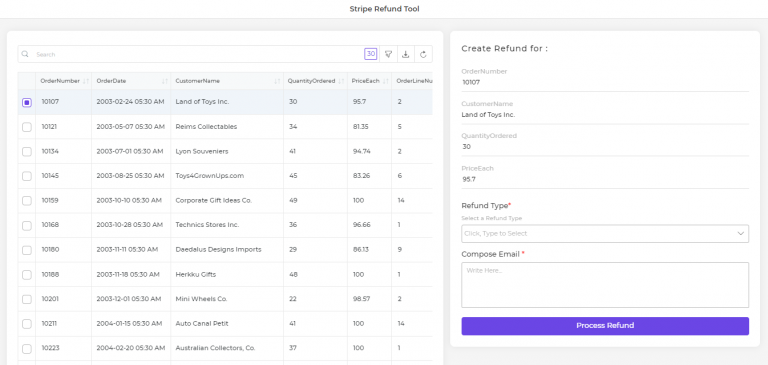Select checkbox for order 10188
768x365 pixels.
(x=27, y=274)
